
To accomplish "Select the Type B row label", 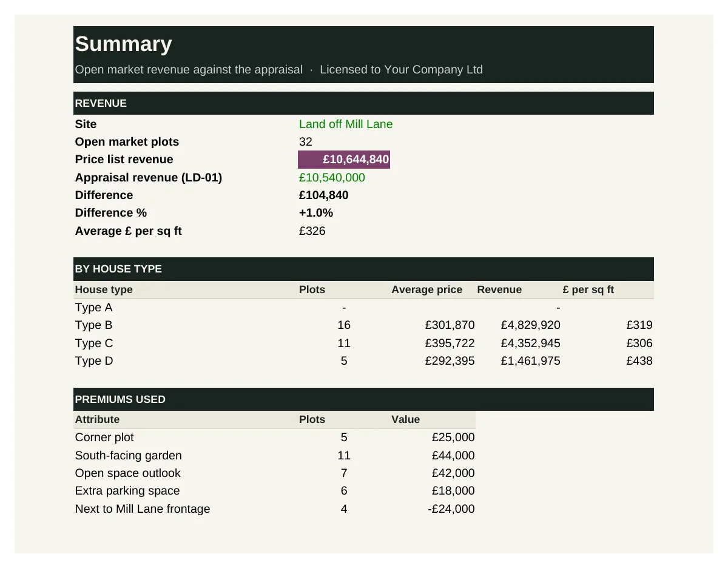I will pos(93,325).
